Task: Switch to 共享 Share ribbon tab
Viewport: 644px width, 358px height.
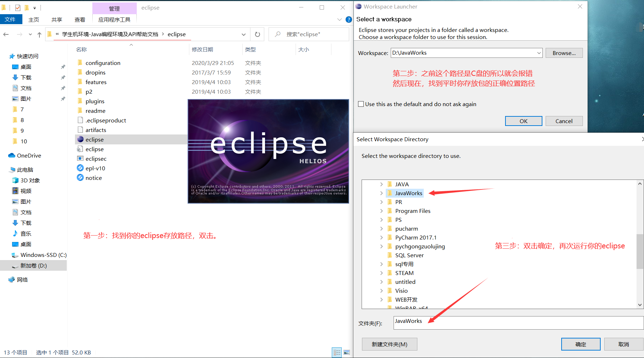Action: 57,20
